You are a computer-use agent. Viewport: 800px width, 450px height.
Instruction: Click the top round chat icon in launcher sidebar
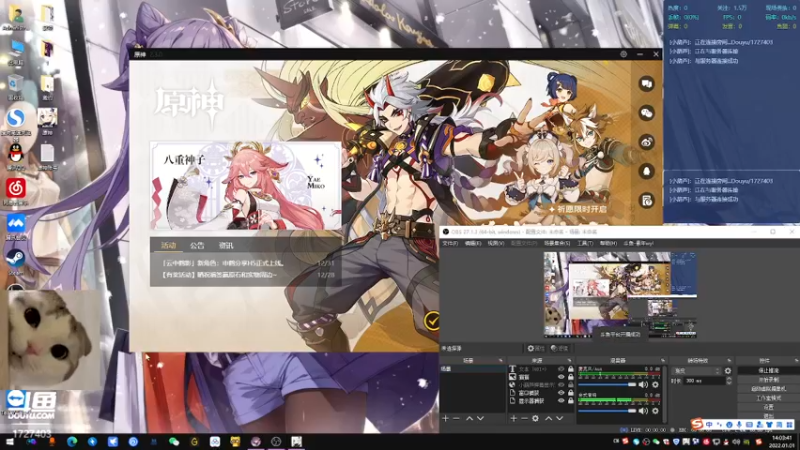click(x=646, y=84)
